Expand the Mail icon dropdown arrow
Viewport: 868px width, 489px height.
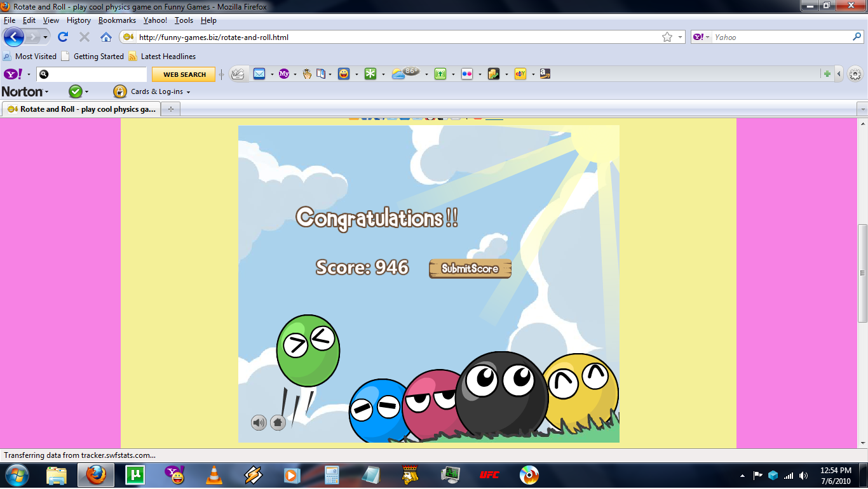click(x=272, y=74)
